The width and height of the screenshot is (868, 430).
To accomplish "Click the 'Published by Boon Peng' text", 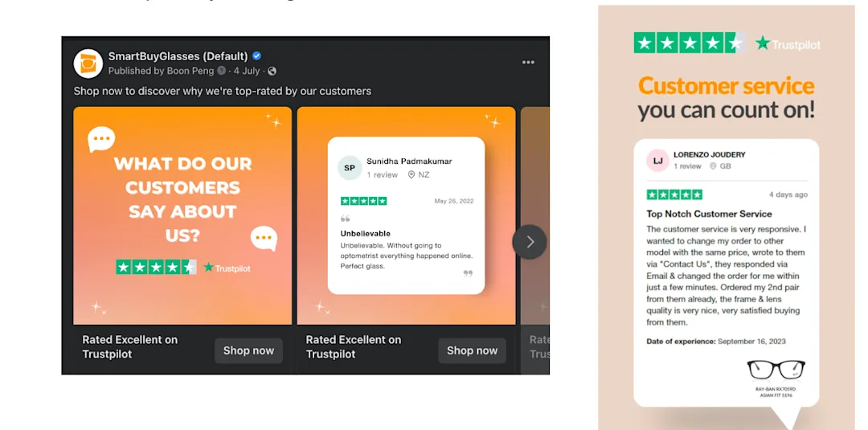I will [x=162, y=71].
